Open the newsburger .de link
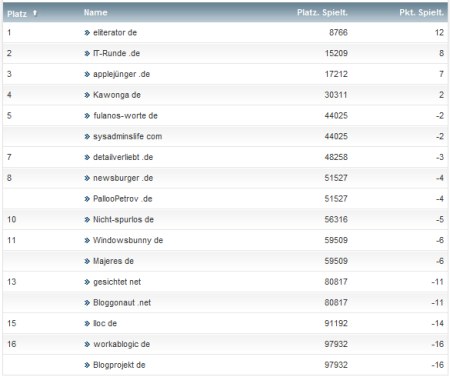This screenshot has width=450, height=377. coord(123,178)
